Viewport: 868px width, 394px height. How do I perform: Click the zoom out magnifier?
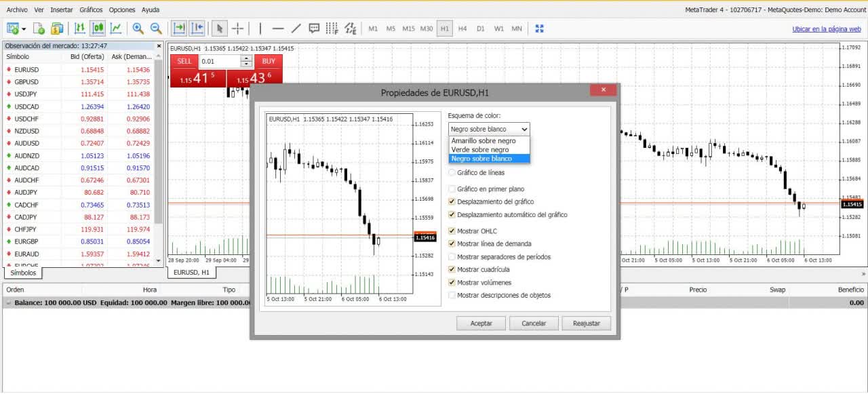click(156, 28)
